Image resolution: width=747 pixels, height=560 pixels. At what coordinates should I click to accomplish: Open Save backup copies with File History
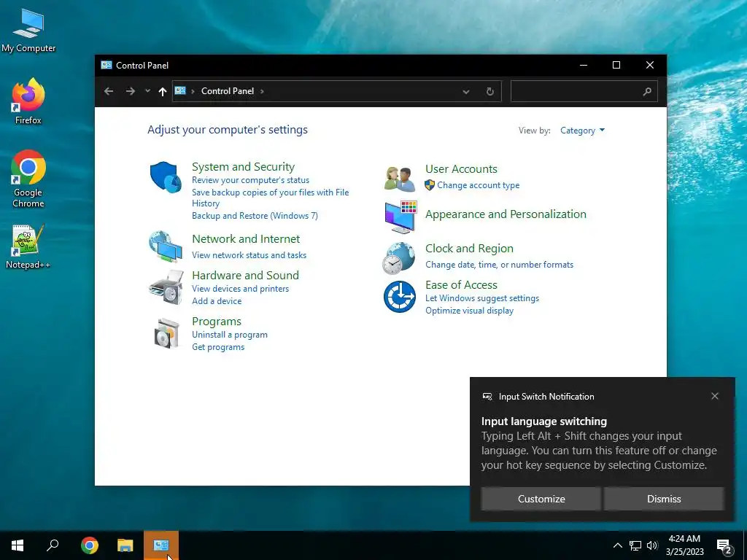click(x=270, y=198)
